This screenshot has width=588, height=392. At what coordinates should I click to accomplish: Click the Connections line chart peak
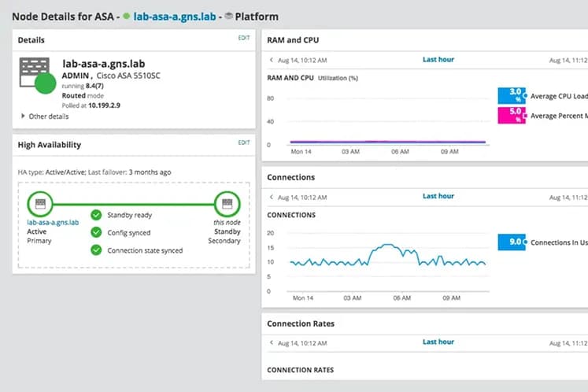coord(388,245)
